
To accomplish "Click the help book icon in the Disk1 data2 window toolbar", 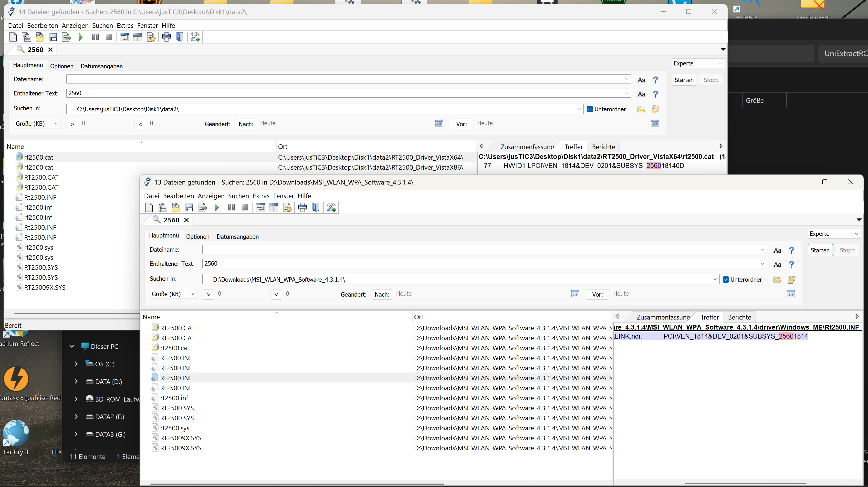I will coord(180,37).
